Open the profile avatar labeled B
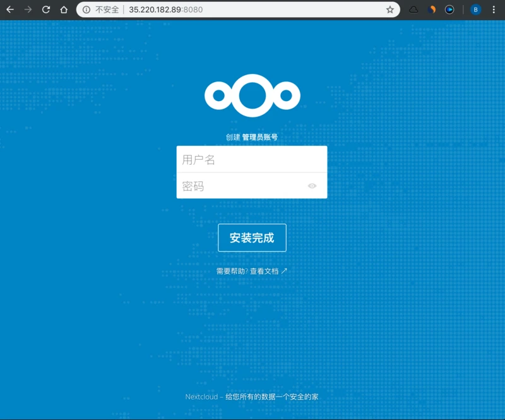505x420 pixels. point(475,10)
